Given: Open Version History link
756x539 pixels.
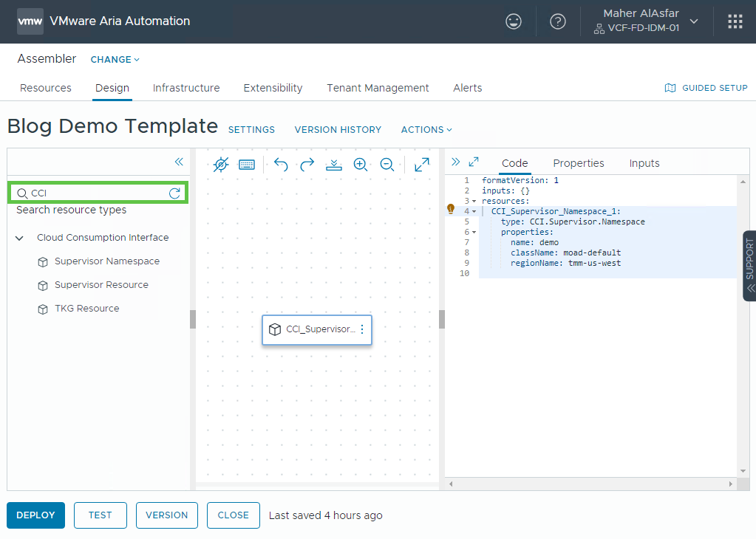Looking at the screenshot, I should [x=338, y=129].
